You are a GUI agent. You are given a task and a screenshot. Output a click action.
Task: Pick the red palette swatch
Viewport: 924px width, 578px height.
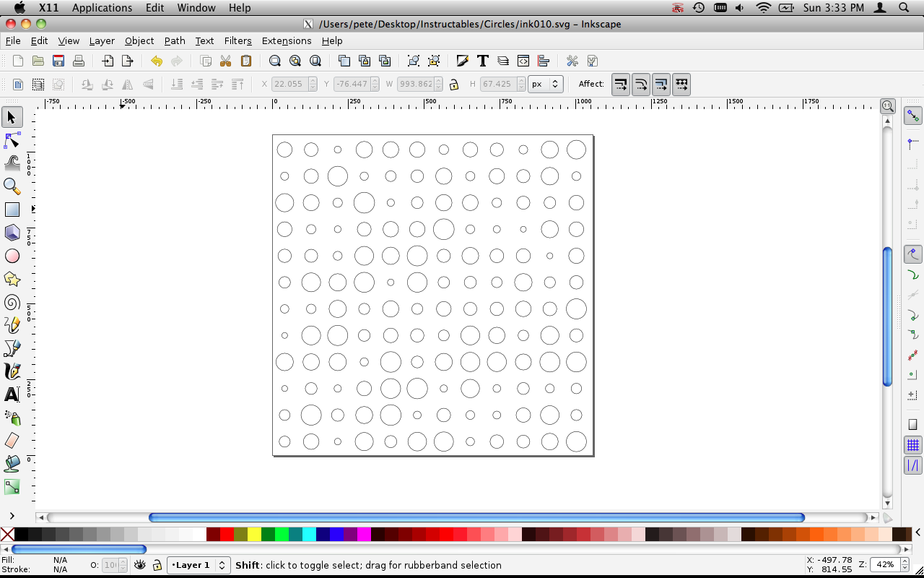click(x=227, y=535)
